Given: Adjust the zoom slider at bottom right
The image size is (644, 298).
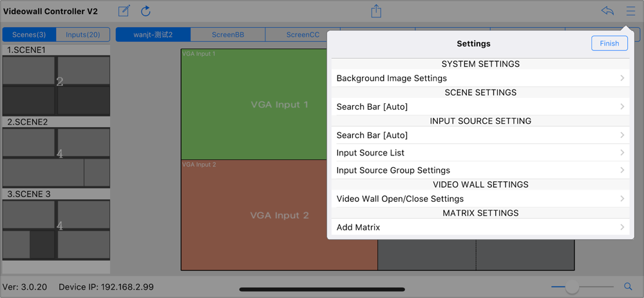Looking at the screenshot, I should tap(572, 286).
